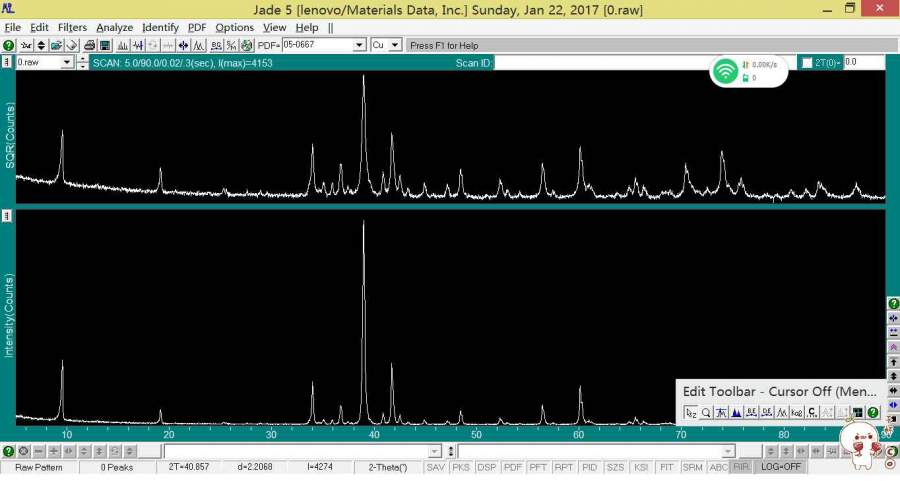The image size is (900, 481).
Task: Click the PKS status button
Action: coord(461,467)
